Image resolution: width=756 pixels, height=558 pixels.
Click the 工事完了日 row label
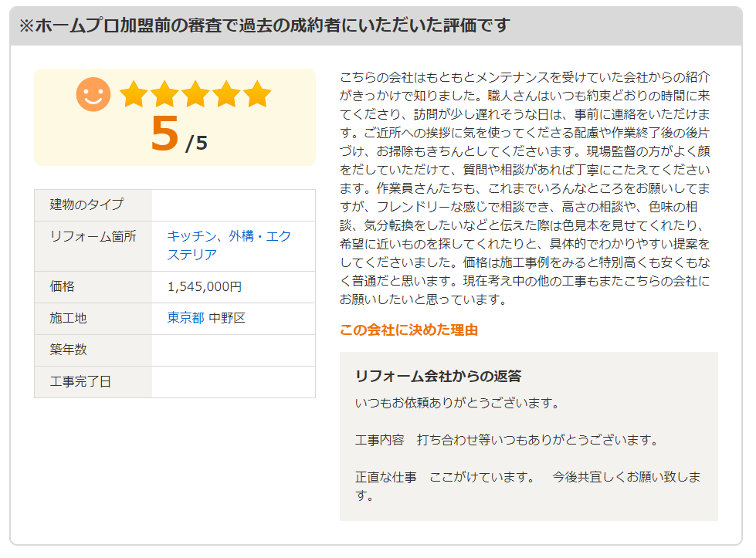pyautogui.click(x=80, y=381)
